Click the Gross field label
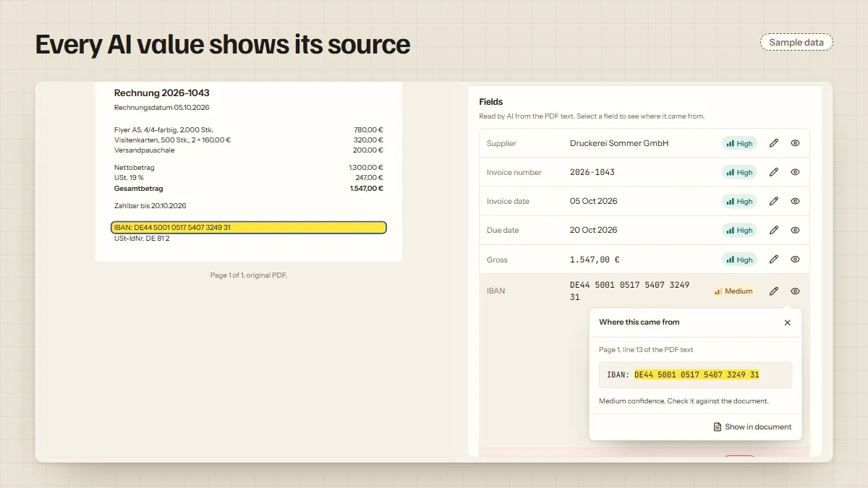This screenshot has width=868, height=488. [497, 260]
